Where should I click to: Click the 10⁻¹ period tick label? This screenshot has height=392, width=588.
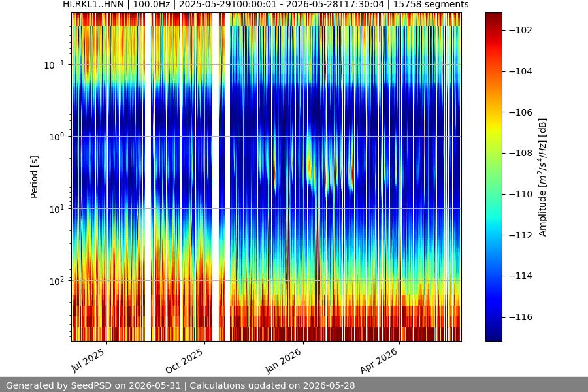(x=54, y=65)
